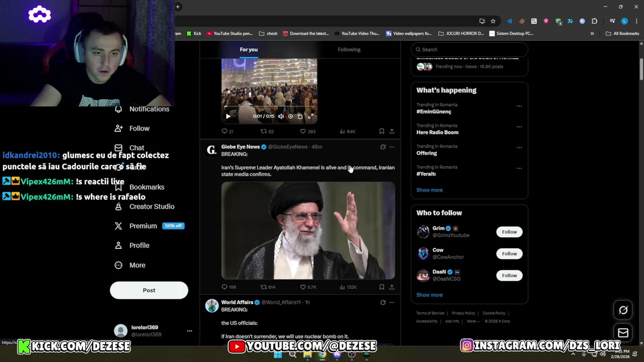Open the Terms of Service link
The image size is (644, 362).
430,313
